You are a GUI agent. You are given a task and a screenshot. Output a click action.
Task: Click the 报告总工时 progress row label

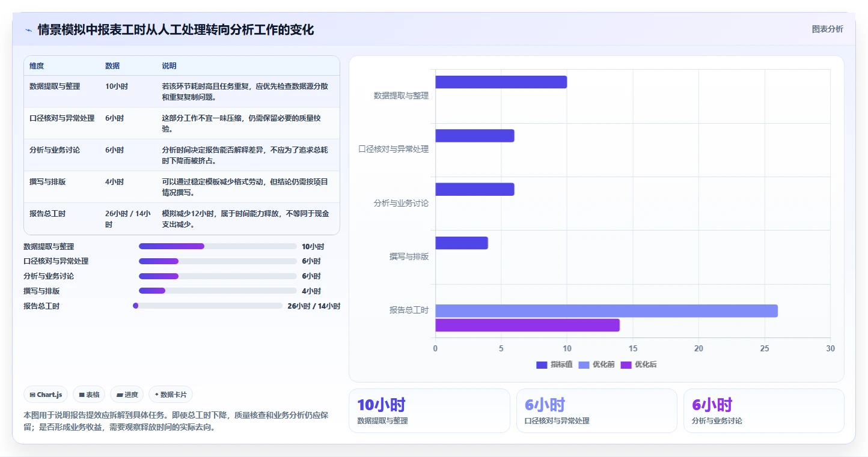41,306
